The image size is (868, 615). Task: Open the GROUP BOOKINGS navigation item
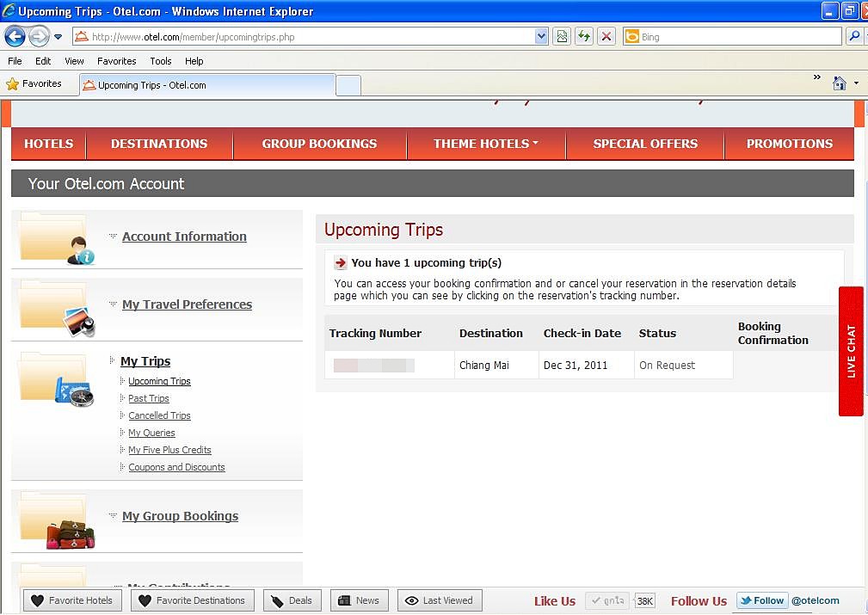(x=319, y=144)
